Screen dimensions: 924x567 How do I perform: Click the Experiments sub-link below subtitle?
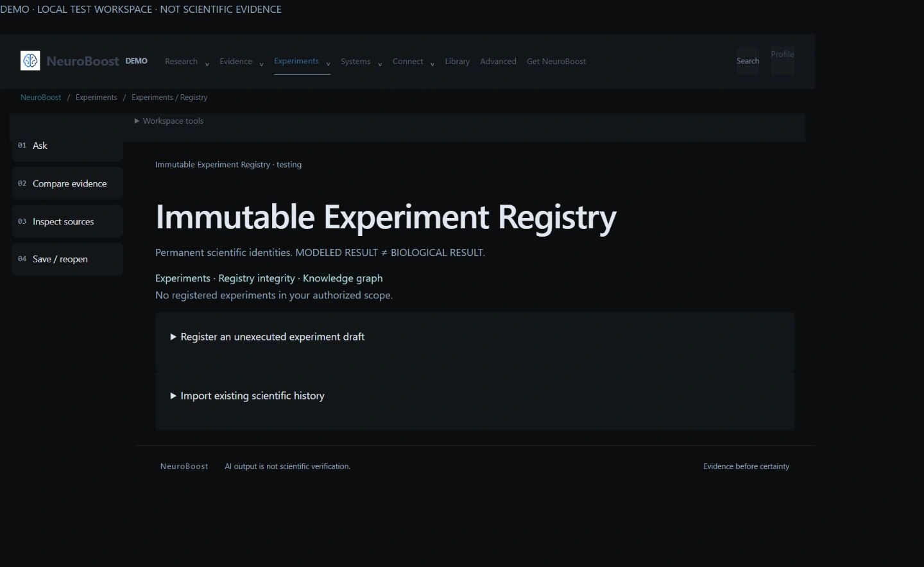[183, 278]
